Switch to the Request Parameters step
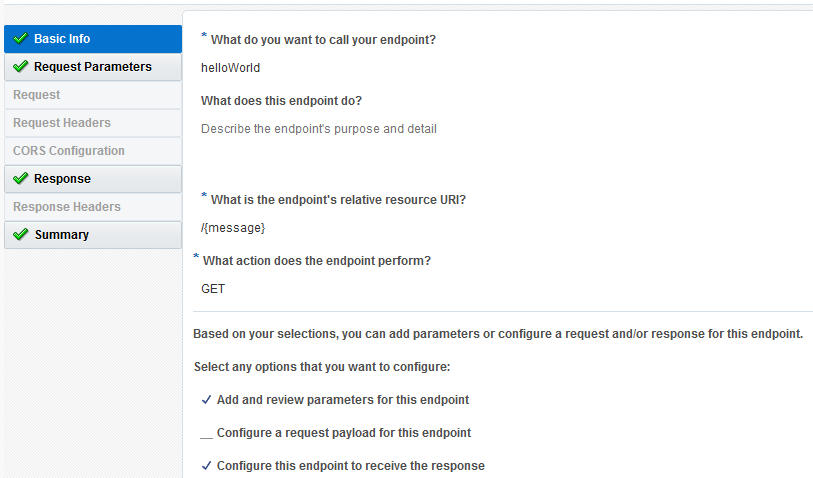The height and width of the screenshot is (478, 813). pyautogui.click(x=93, y=67)
